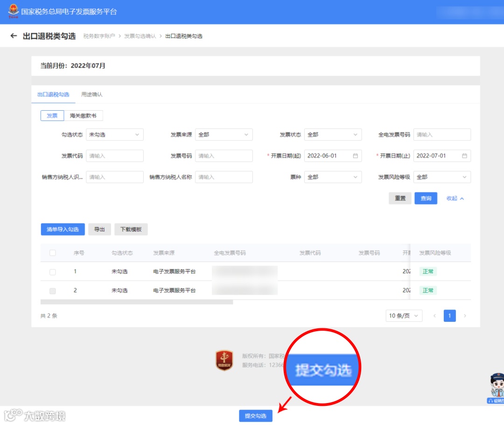
Task: Click the 开票日期(起) field 2022-06-01
Action: [x=333, y=156]
